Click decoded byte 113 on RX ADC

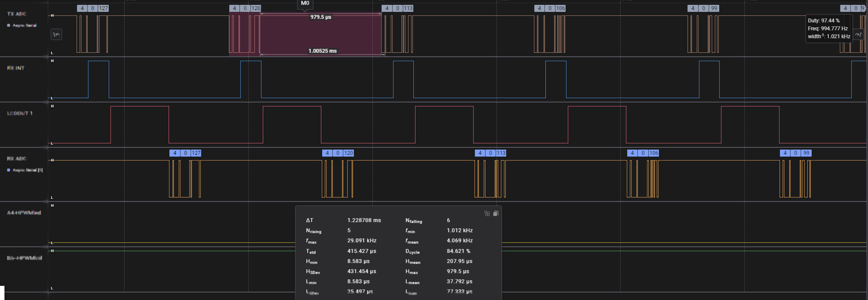click(x=501, y=153)
